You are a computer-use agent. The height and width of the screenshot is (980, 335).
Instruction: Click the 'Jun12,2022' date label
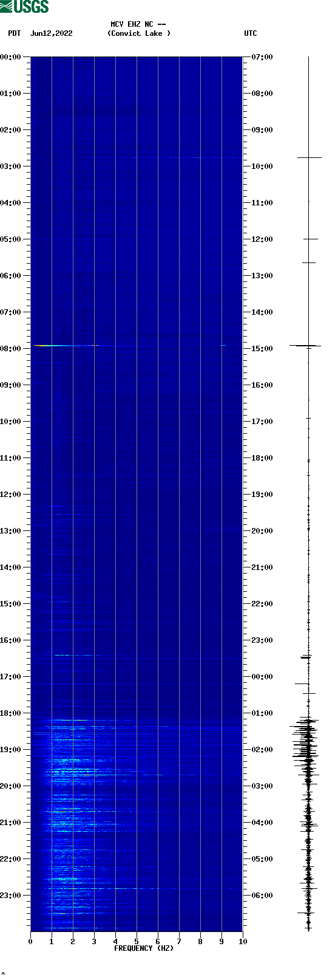pos(51,33)
